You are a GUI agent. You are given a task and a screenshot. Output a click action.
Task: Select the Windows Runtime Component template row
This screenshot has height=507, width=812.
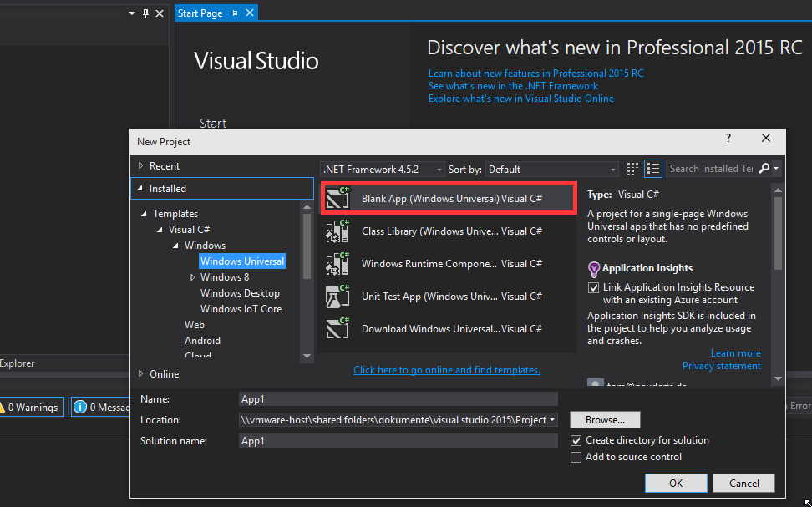coord(448,264)
